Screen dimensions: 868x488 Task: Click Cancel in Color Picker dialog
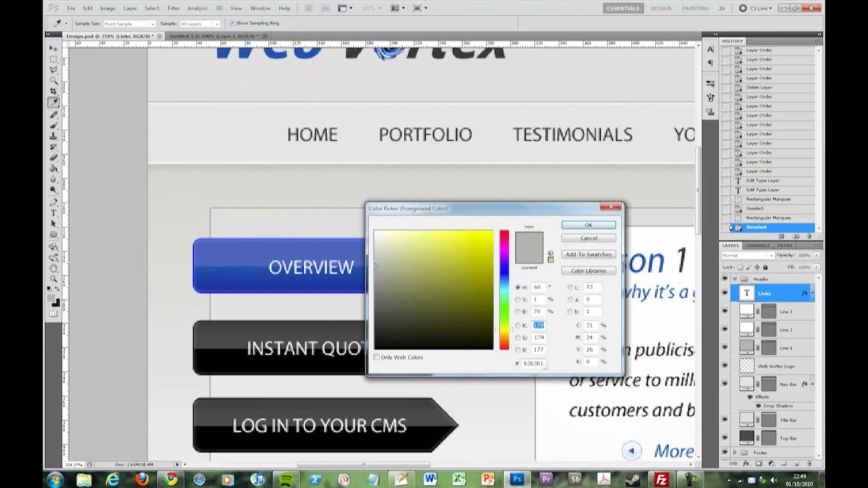click(589, 238)
